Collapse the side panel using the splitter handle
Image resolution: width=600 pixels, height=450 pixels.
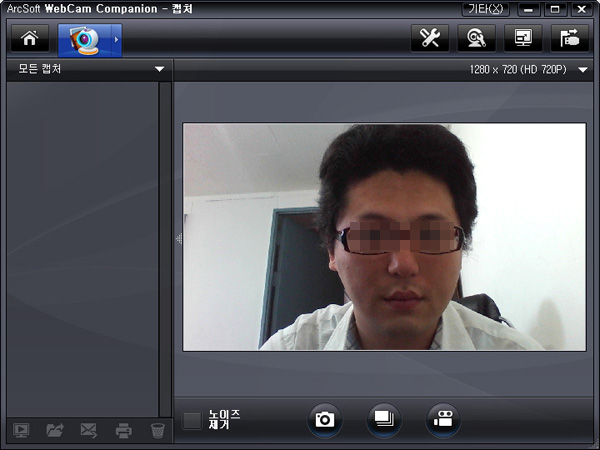pos(179,239)
